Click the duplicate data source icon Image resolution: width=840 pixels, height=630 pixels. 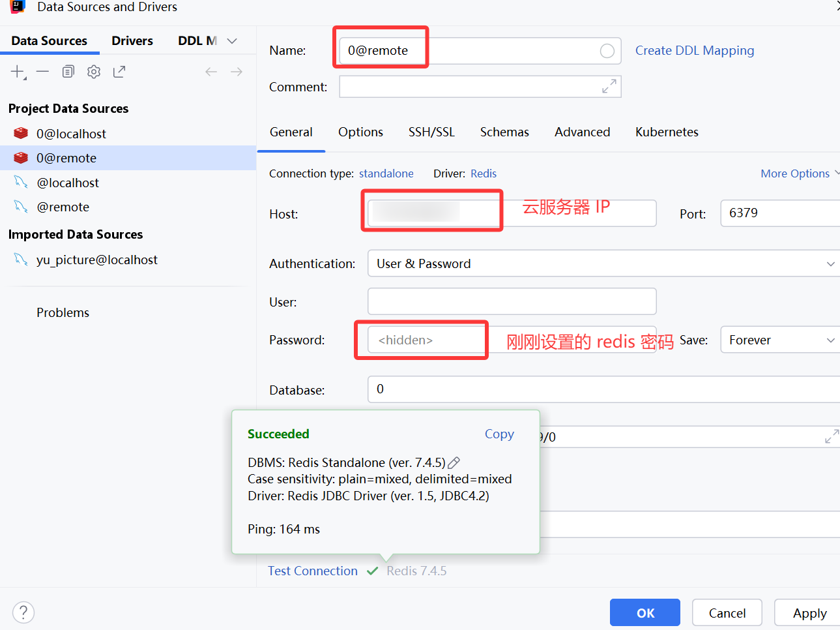click(68, 72)
